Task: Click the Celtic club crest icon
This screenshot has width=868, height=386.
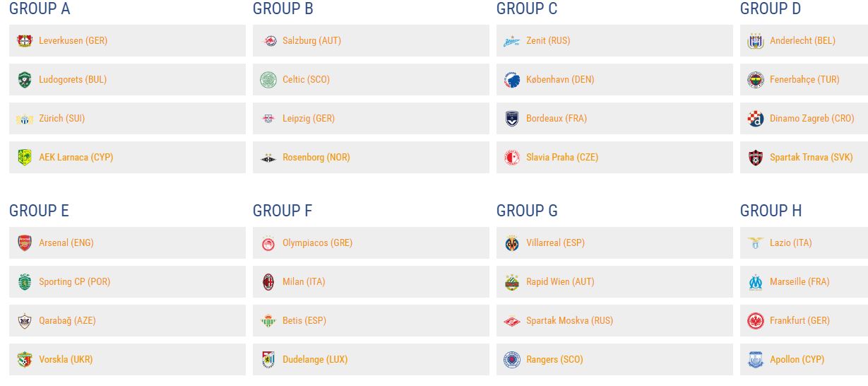Action: point(268,80)
